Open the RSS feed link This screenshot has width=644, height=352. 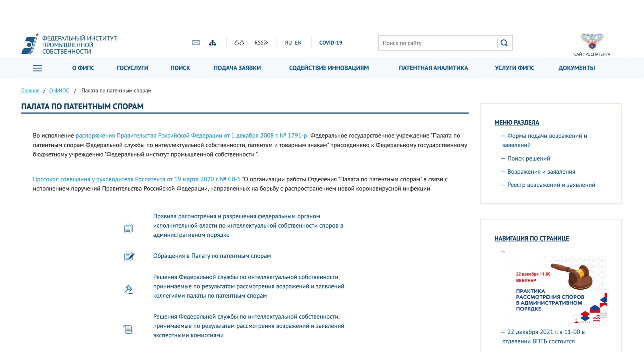261,43
